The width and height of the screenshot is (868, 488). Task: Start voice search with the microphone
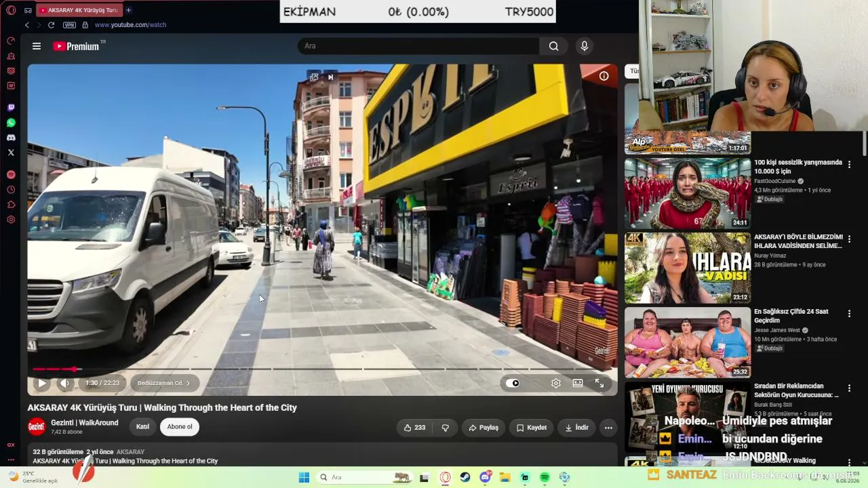click(x=585, y=46)
